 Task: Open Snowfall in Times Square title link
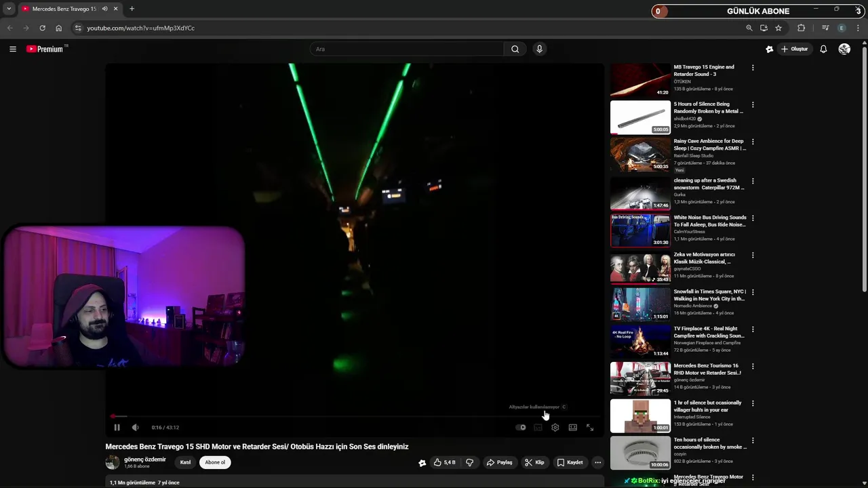click(709, 296)
